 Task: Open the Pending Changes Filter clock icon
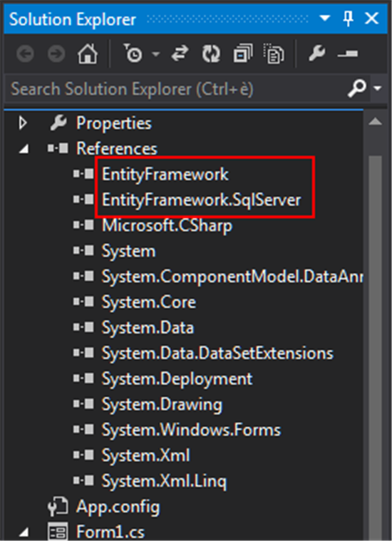133,54
